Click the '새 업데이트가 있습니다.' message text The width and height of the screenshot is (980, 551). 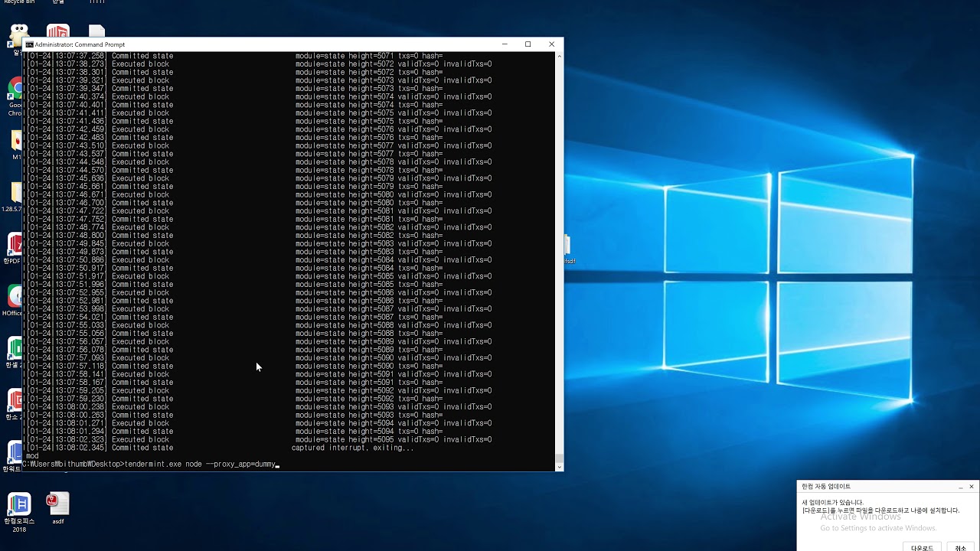[x=833, y=503]
